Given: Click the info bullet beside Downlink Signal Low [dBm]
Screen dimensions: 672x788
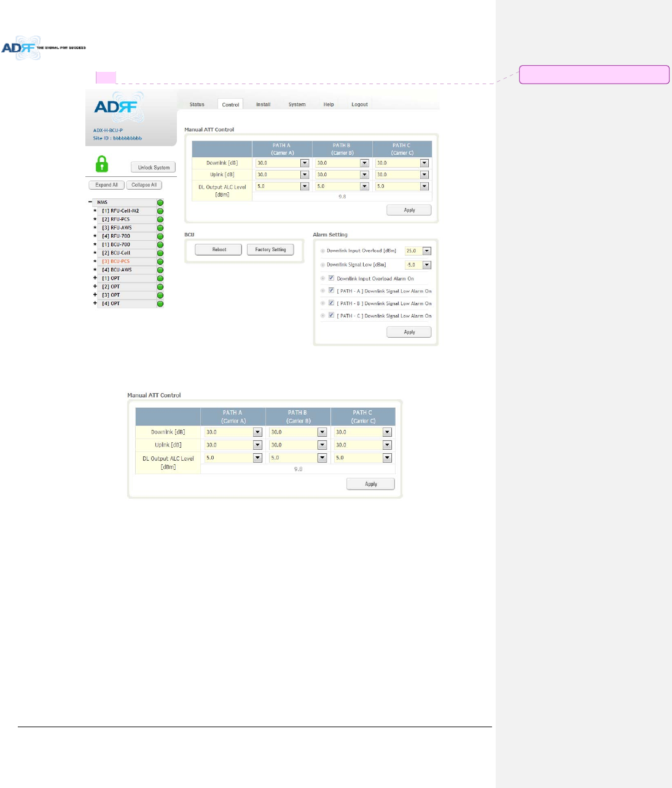Looking at the screenshot, I should pos(322,265).
